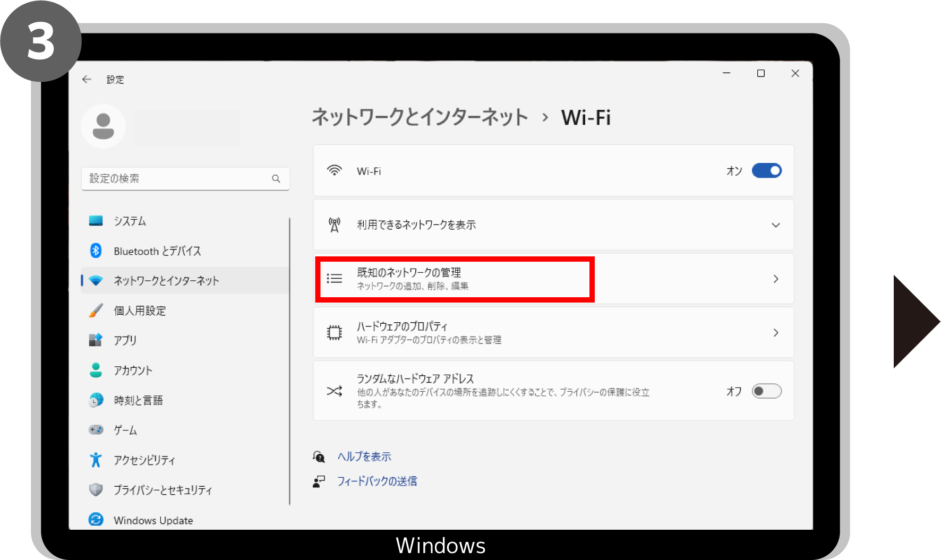Click the 設定の検索 search field
941x560 pixels.
[x=178, y=179]
